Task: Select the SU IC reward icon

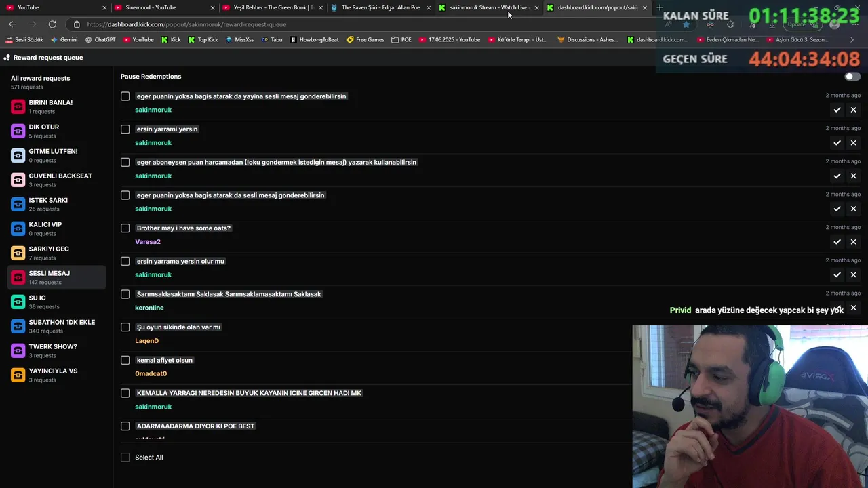Action: [18, 302]
